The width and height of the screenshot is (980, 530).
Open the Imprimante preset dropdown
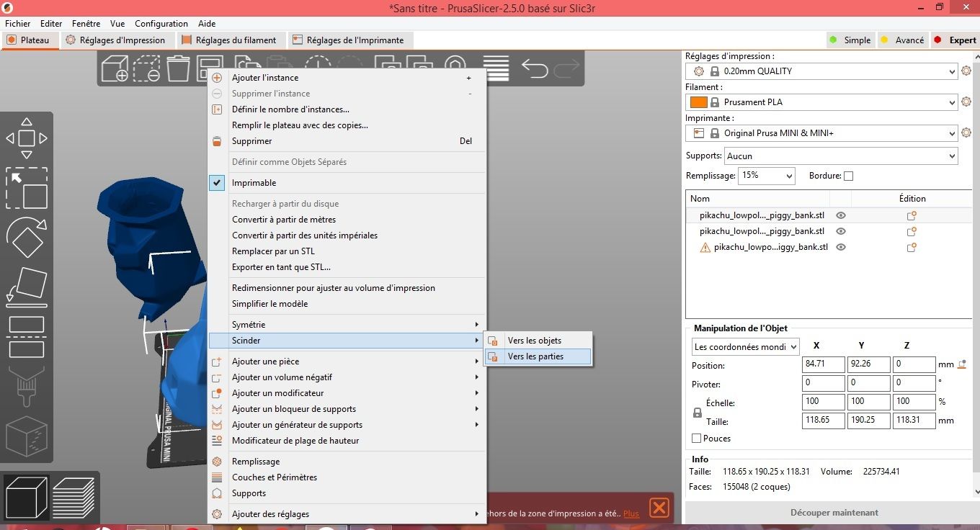tap(821, 133)
